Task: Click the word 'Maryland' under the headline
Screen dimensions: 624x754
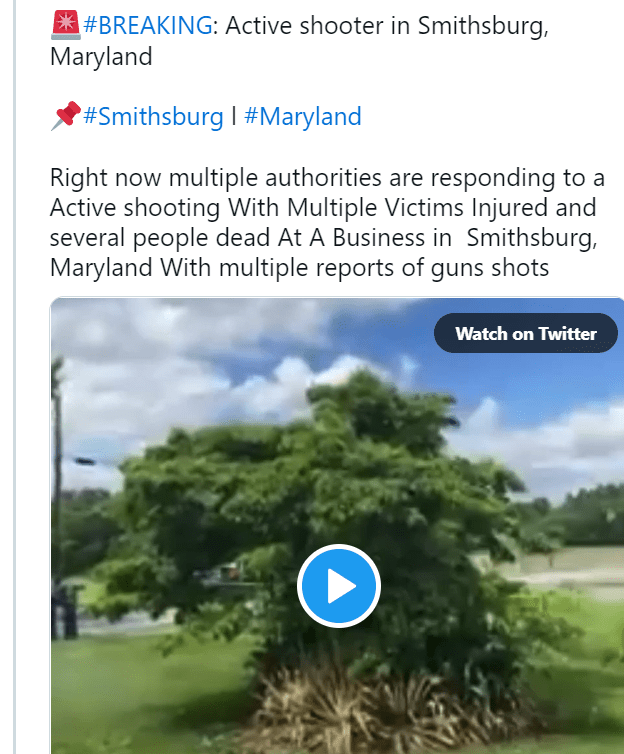Action: click(101, 57)
